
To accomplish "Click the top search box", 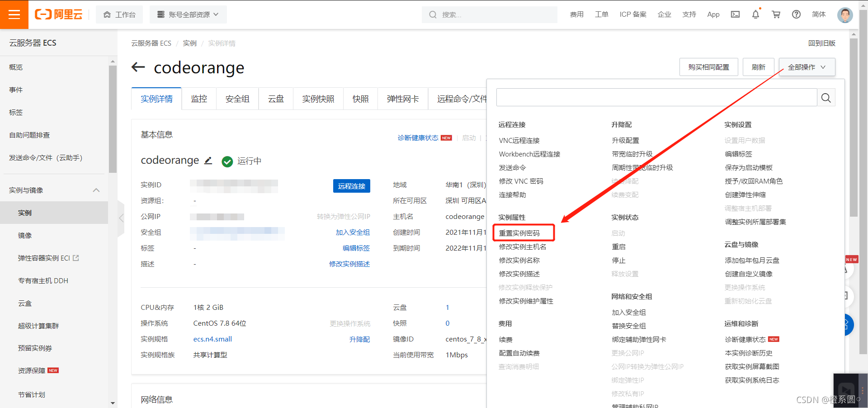I will [490, 14].
